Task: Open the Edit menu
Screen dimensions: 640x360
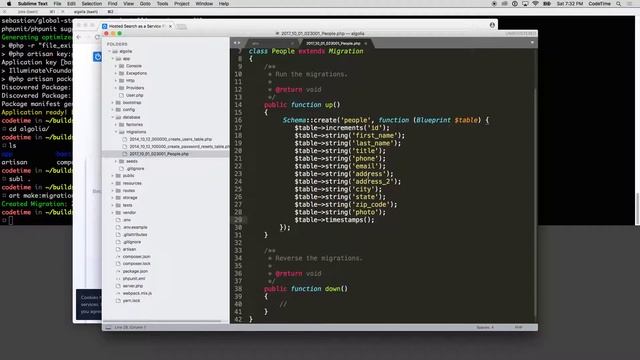Action: 71,4
